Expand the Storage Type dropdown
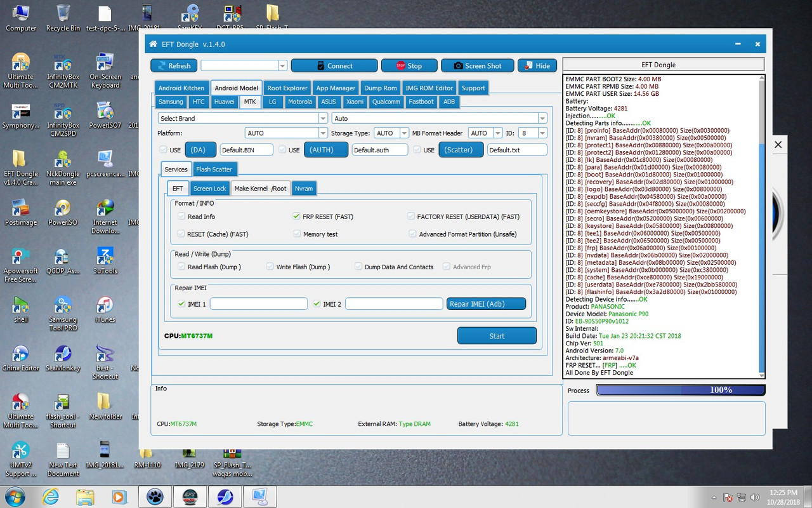Viewport: 812px width, 508px height. [391, 133]
